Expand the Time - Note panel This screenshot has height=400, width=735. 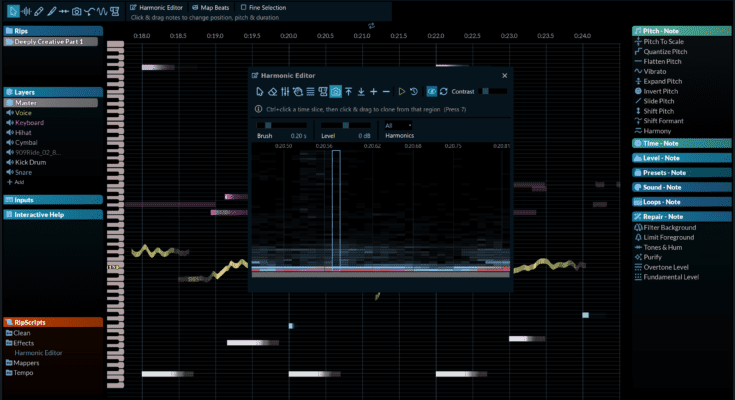click(x=671, y=144)
